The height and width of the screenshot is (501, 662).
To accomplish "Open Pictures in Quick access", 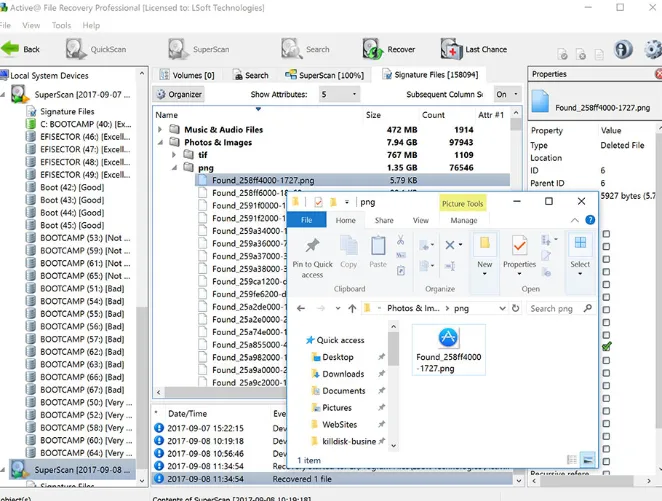I will (337, 408).
